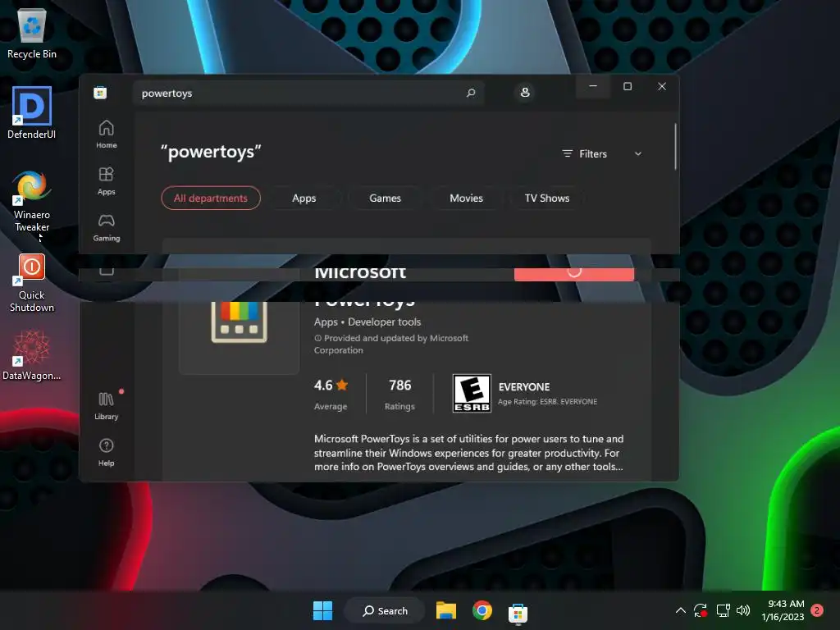Select the Games filter tab

tap(385, 199)
